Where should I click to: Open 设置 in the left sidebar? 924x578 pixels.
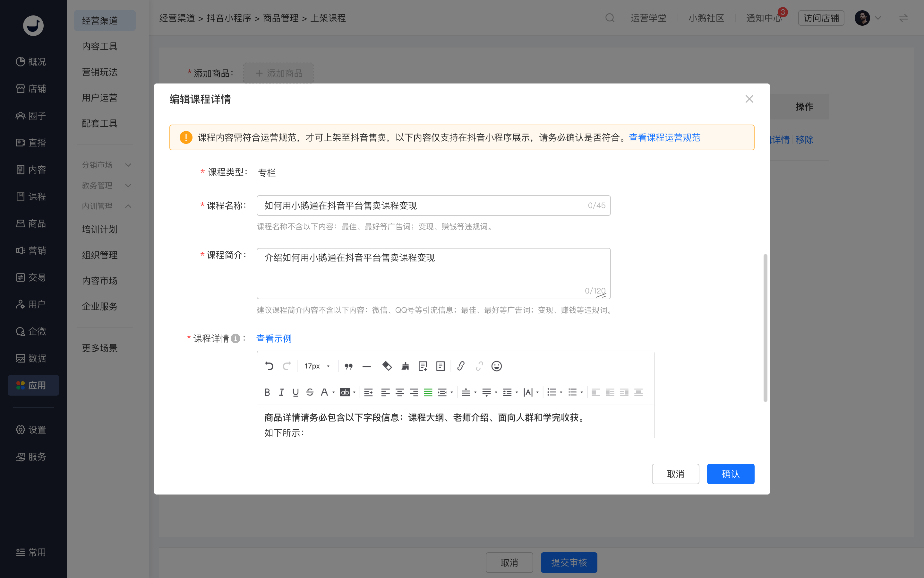pos(31,430)
